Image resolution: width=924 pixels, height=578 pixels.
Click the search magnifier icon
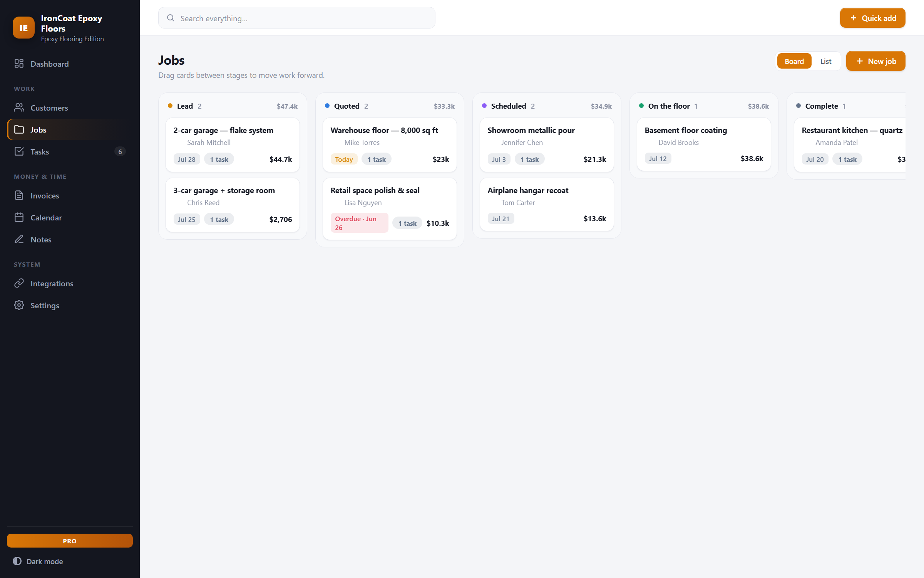171,18
